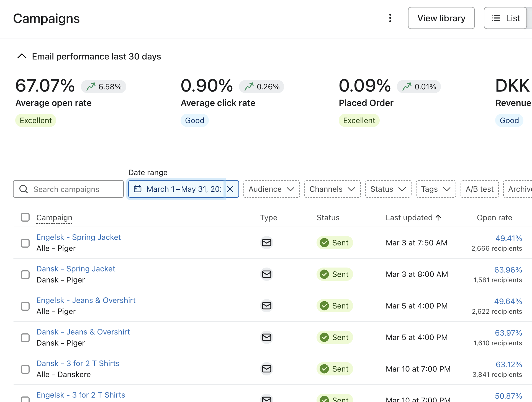This screenshot has width=532, height=402.
Task: Click the Last updated sort arrow
Action: [x=438, y=218]
